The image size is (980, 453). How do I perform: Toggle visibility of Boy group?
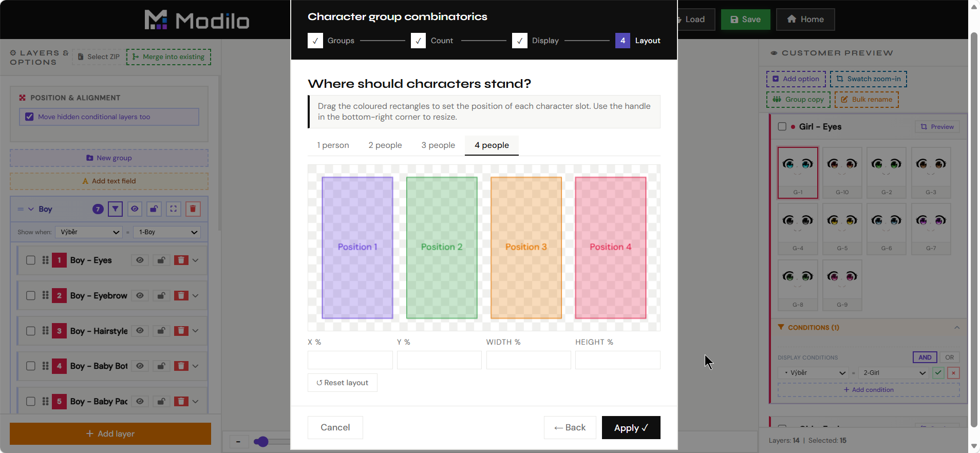[135, 209]
